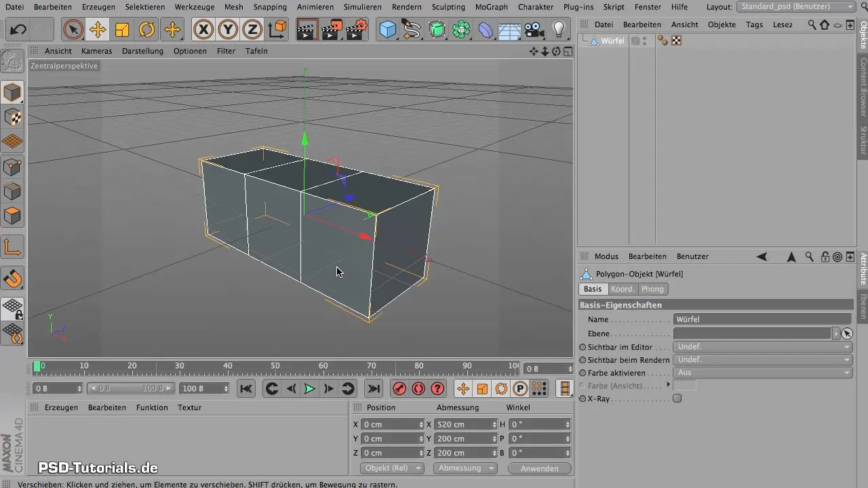Toggle the Snap magnet icon

[x=12, y=278]
